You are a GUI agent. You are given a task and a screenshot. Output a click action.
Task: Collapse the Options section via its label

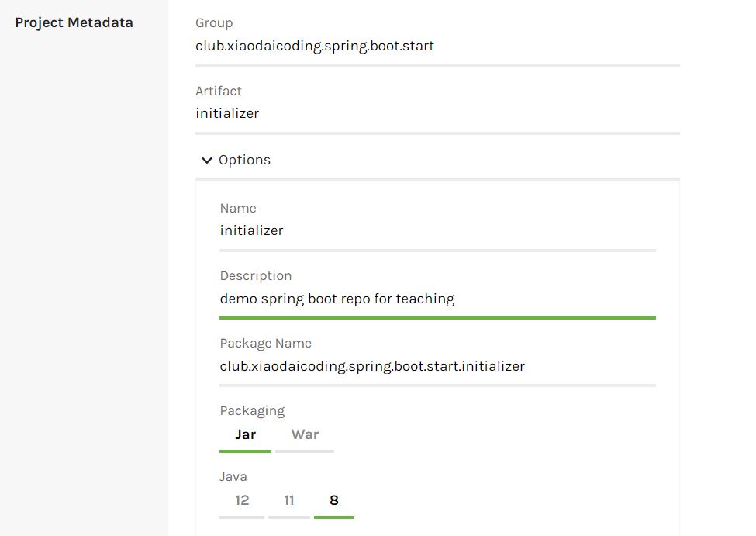(244, 161)
